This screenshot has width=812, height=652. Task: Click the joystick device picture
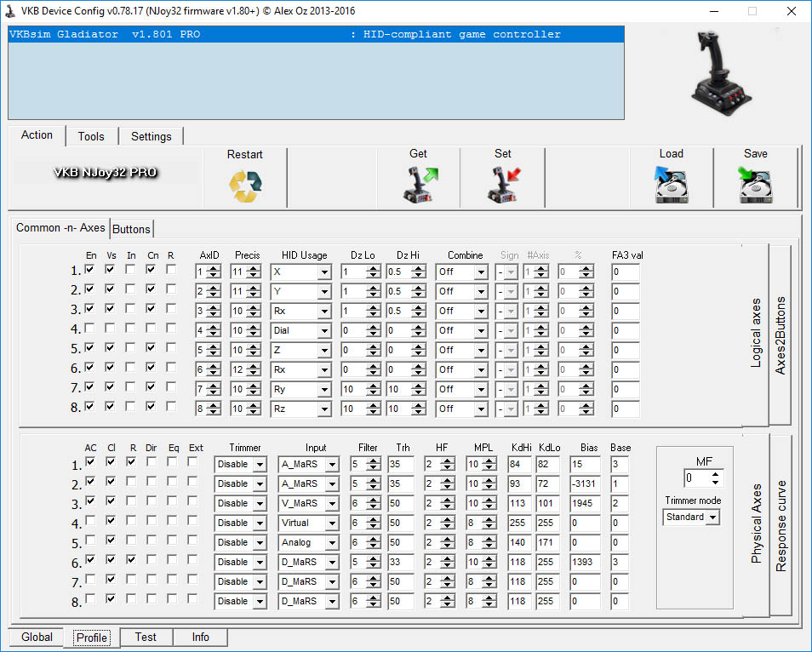(x=722, y=72)
